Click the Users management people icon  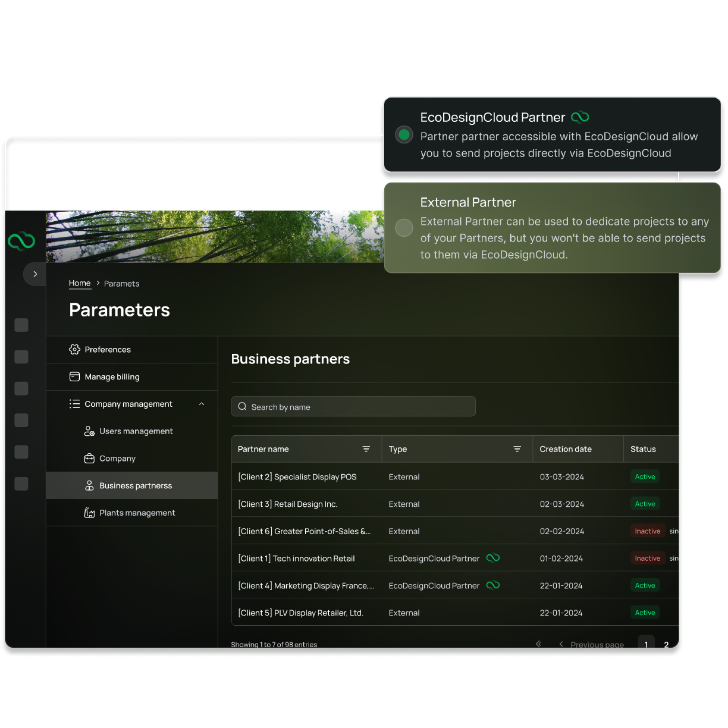click(89, 431)
